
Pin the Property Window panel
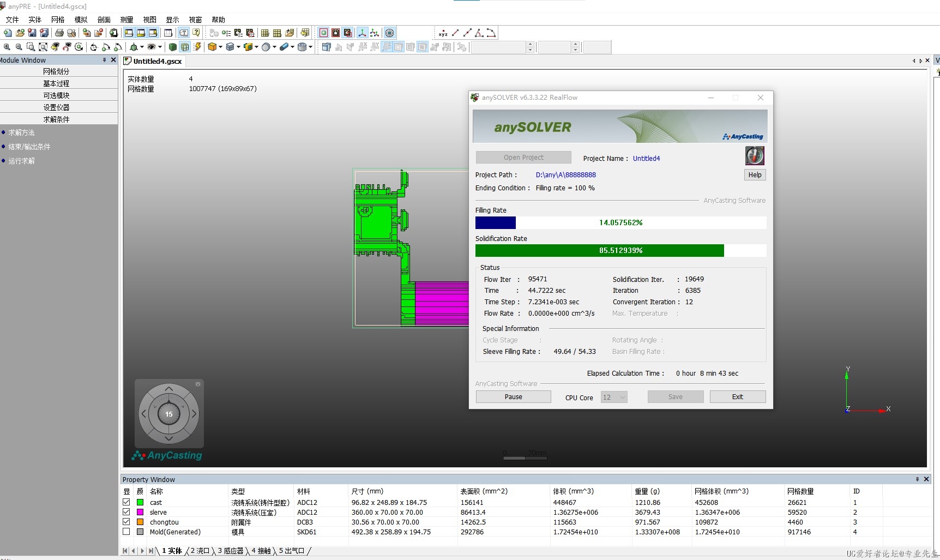coord(917,479)
